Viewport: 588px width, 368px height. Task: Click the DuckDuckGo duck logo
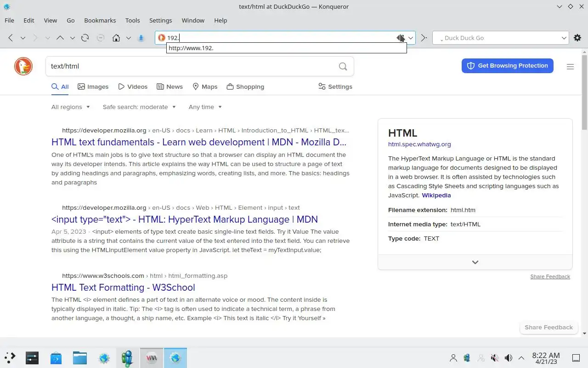pyautogui.click(x=23, y=66)
